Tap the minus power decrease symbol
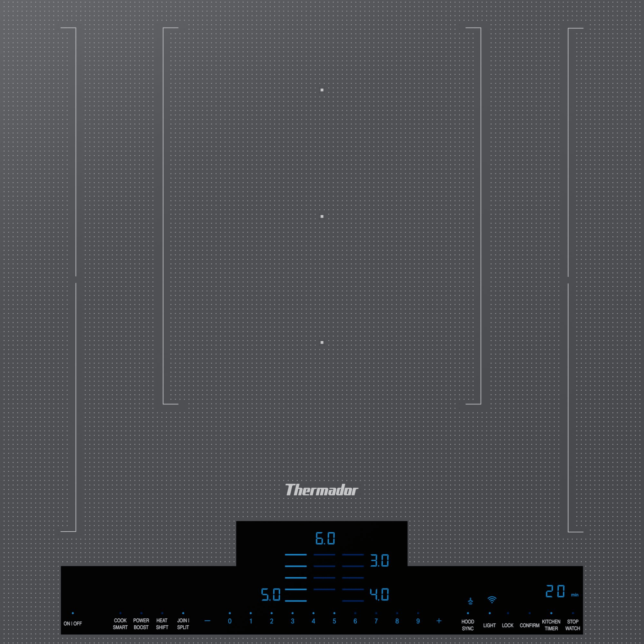 pyautogui.click(x=207, y=621)
